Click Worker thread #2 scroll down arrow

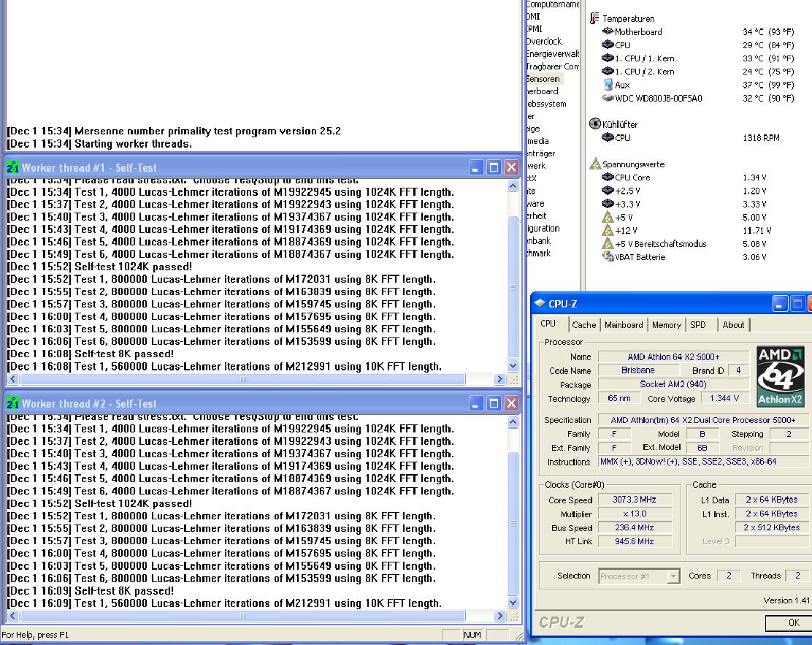[513, 603]
